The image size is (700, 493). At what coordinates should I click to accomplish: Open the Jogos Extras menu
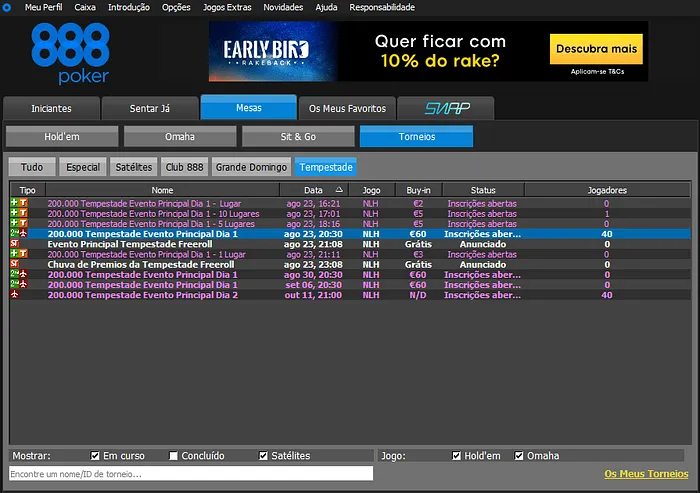click(x=227, y=7)
